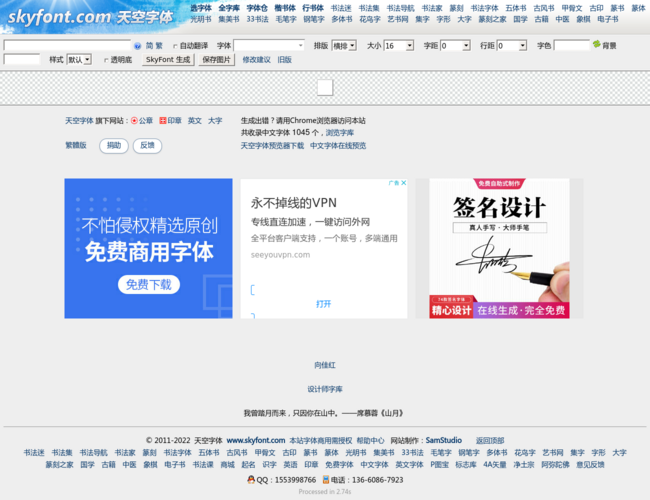
Task: Click the background color field left of 样式
Action: point(22,59)
